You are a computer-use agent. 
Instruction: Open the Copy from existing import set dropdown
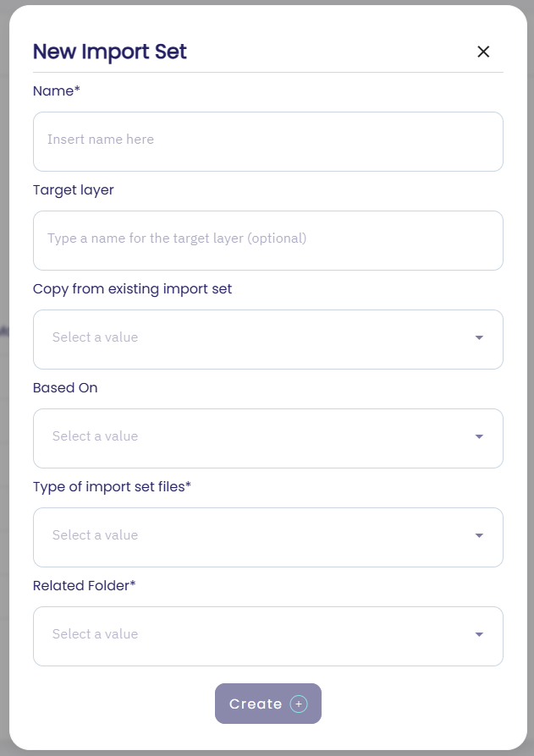coord(254,338)
